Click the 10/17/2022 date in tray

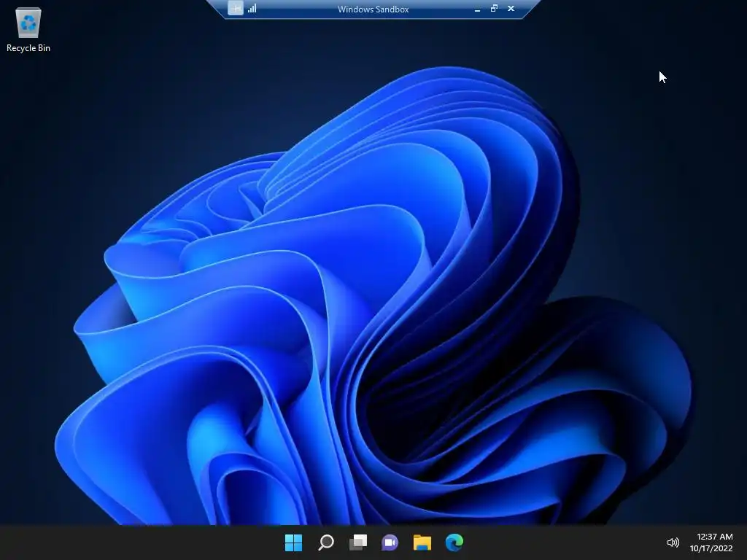coord(711,548)
